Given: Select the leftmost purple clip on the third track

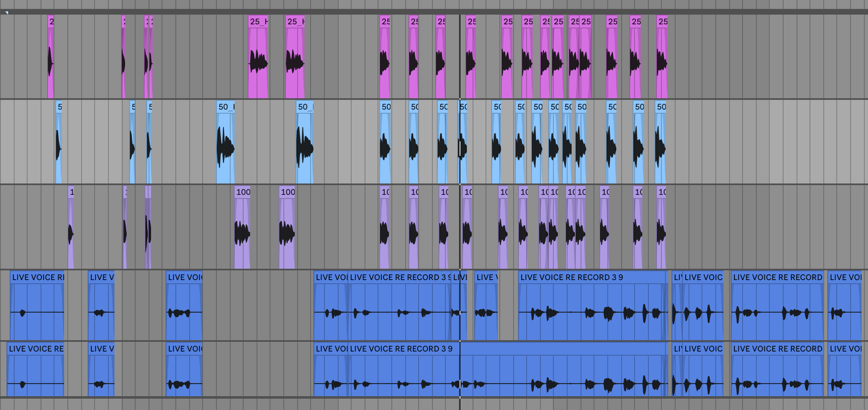Looking at the screenshot, I should 71,227.
